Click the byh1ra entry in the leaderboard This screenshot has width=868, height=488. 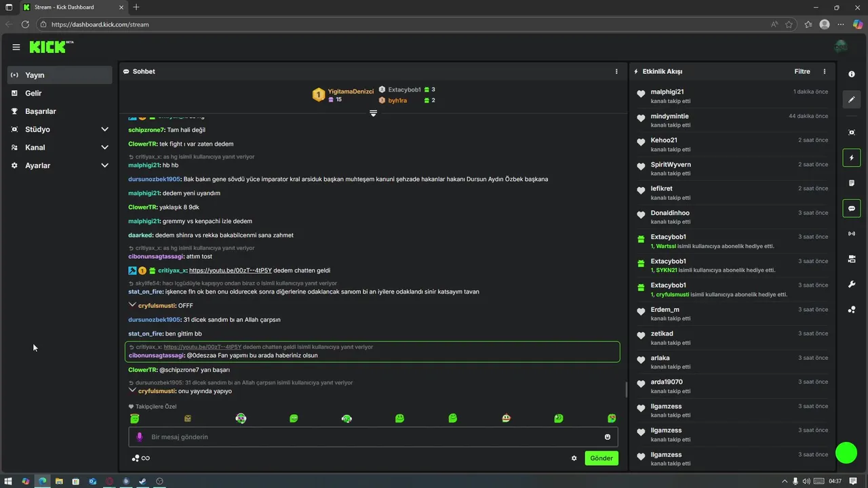(407, 100)
